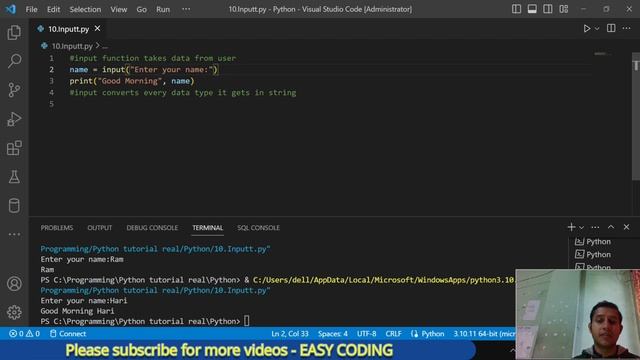Open the Selection menu

click(x=85, y=9)
